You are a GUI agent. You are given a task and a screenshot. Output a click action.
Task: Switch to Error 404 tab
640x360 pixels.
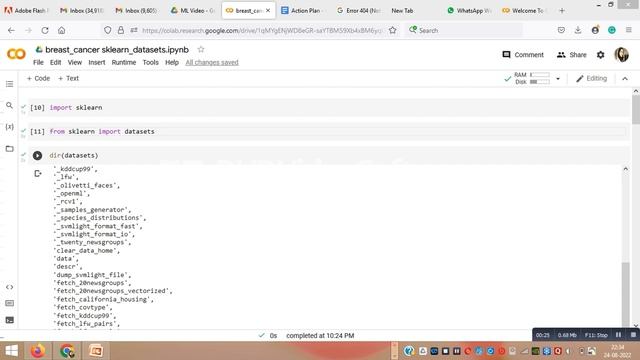click(358, 11)
